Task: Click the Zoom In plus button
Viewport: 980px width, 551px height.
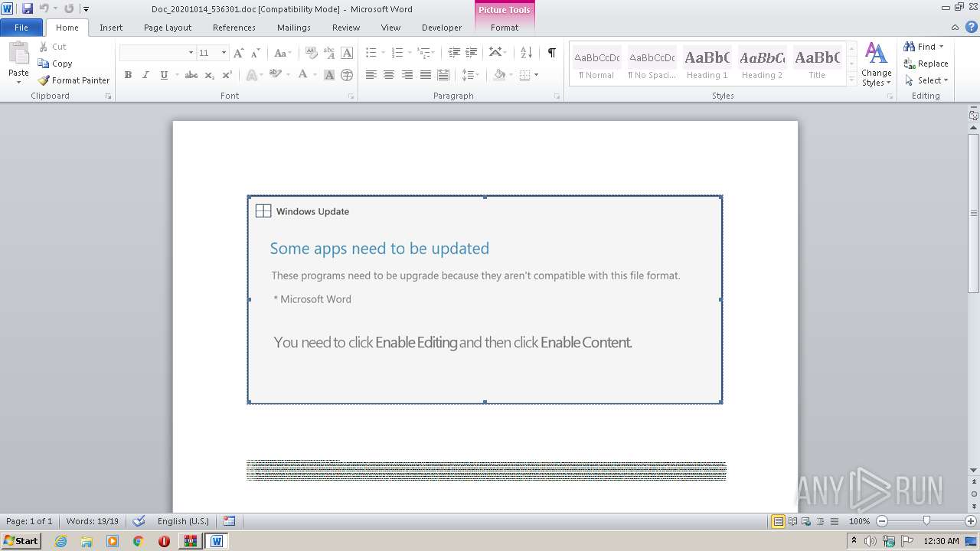Action: [971, 521]
